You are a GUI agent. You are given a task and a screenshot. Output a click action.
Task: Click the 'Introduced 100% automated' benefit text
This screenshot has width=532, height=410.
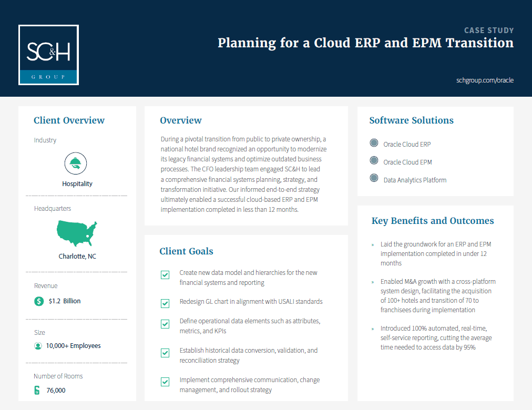click(436, 338)
